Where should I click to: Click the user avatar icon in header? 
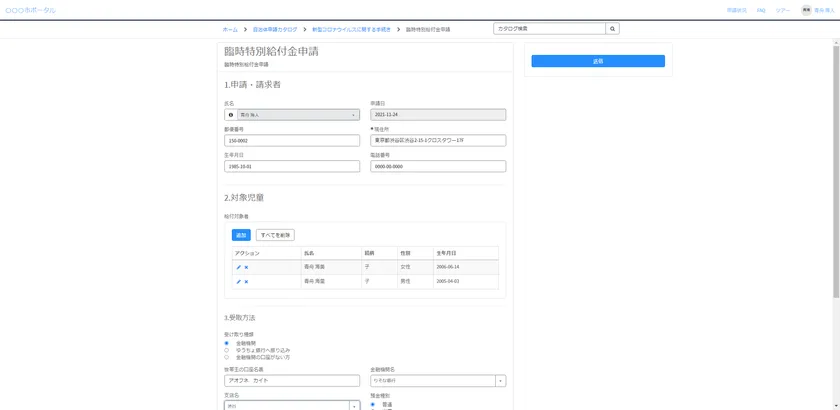tap(806, 10)
